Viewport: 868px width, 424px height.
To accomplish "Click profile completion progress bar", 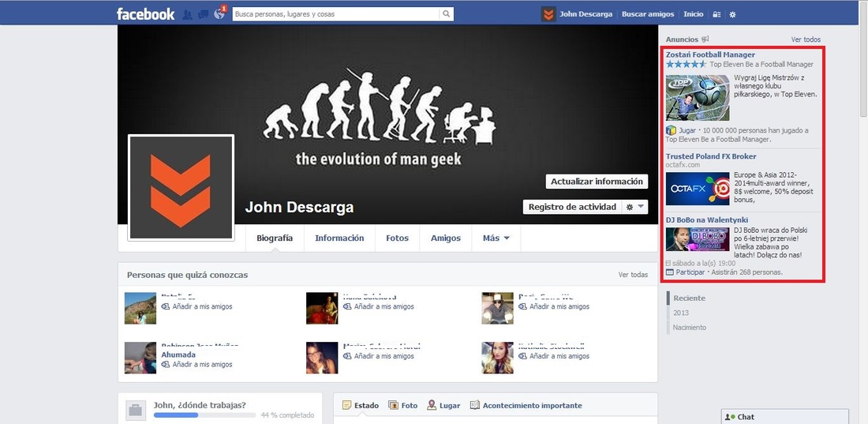I will click(x=205, y=415).
